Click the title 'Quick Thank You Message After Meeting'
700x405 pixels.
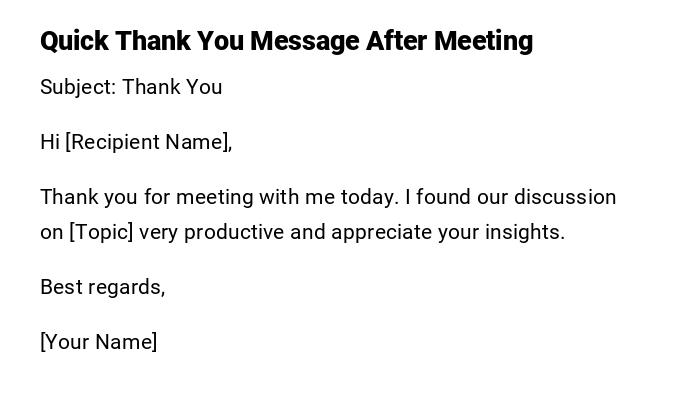[x=286, y=41]
